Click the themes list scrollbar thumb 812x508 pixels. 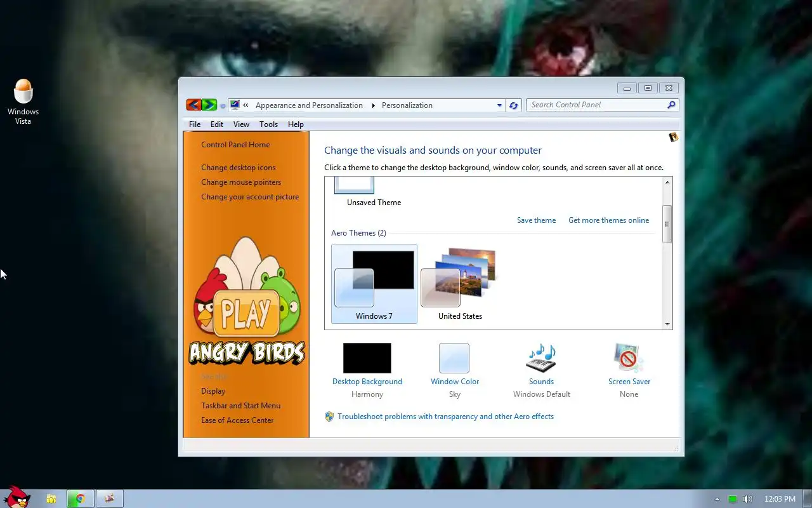click(667, 224)
